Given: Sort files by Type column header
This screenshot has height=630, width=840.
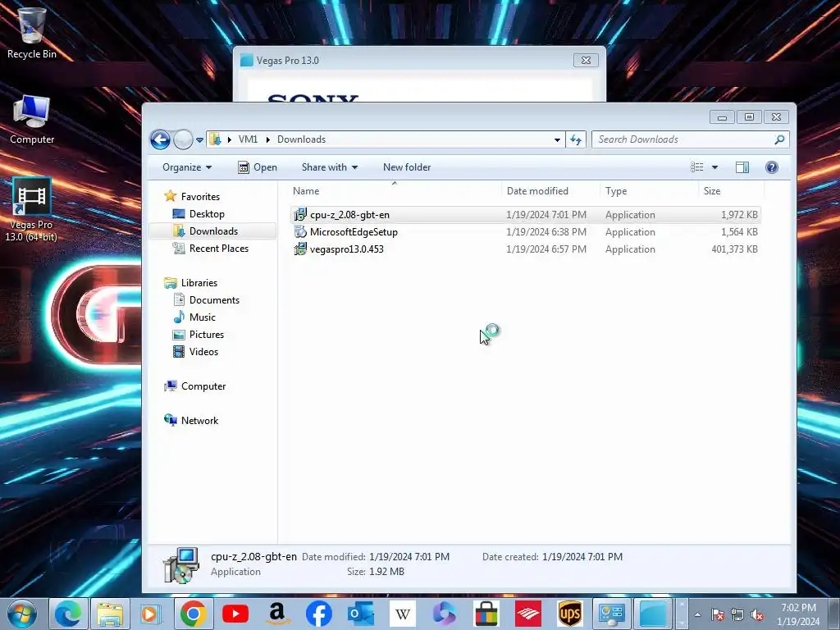Looking at the screenshot, I should 649,190.
